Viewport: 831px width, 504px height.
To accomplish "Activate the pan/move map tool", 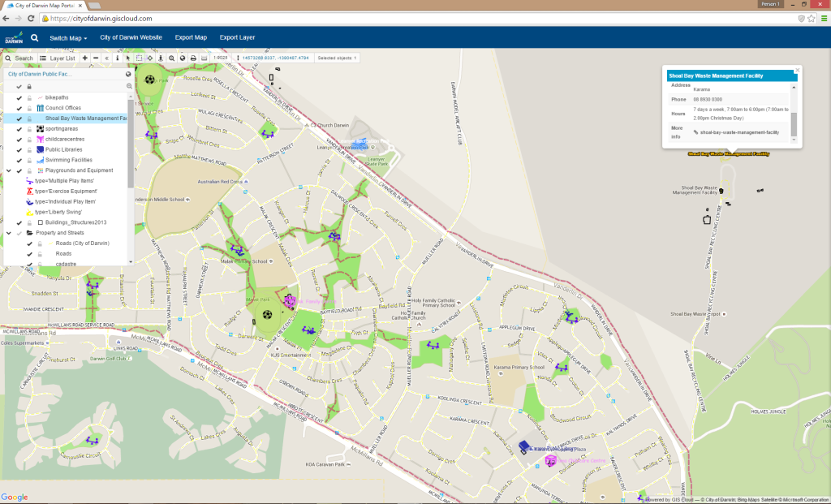I will coord(150,58).
